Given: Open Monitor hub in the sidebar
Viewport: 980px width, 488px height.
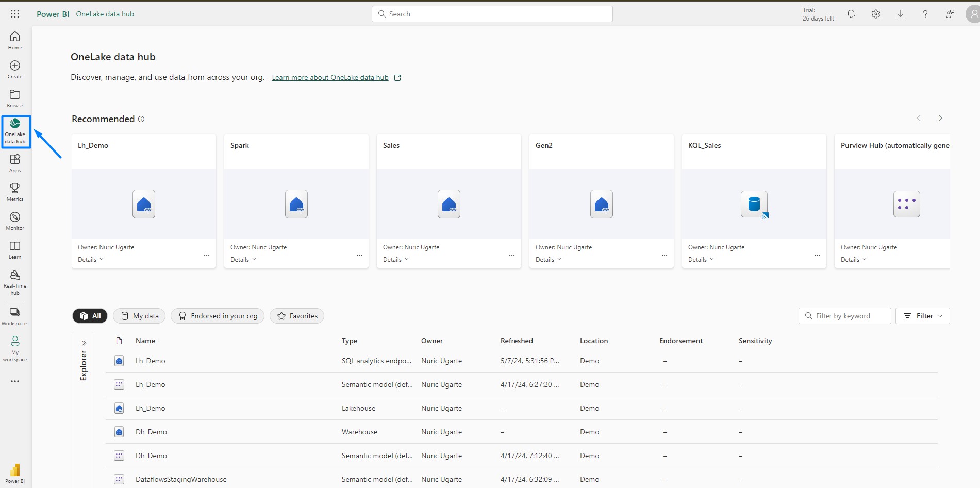Looking at the screenshot, I should pyautogui.click(x=15, y=221).
